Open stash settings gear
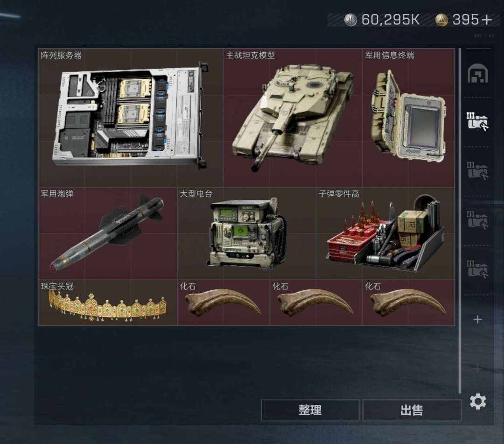 click(478, 402)
